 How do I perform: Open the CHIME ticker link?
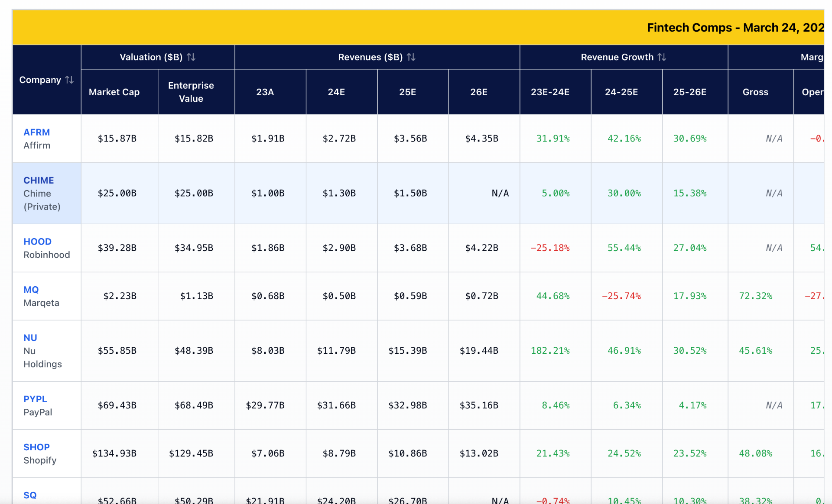tap(39, 180)
